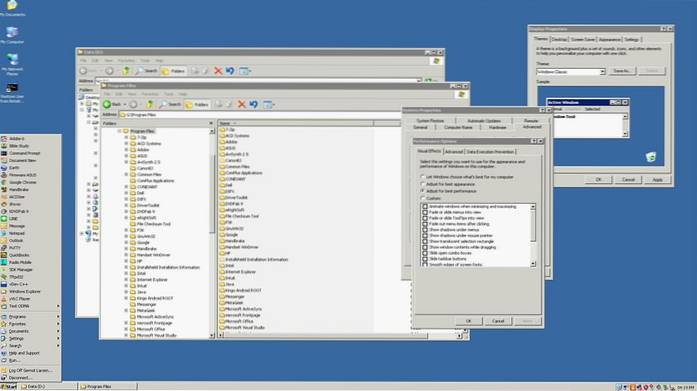Click Cancel in Performance Options dialog

[x=498, y=321]
